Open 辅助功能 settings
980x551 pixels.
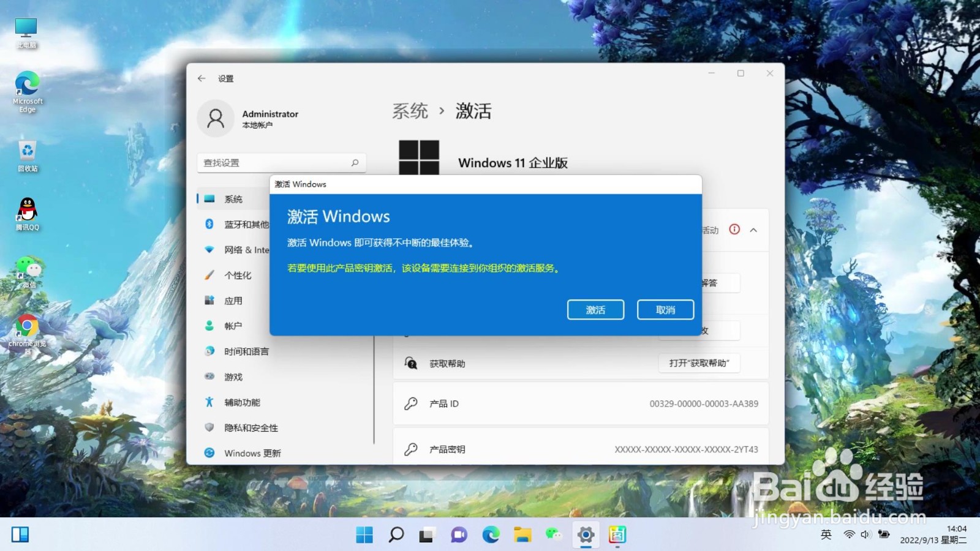[242, 402]
